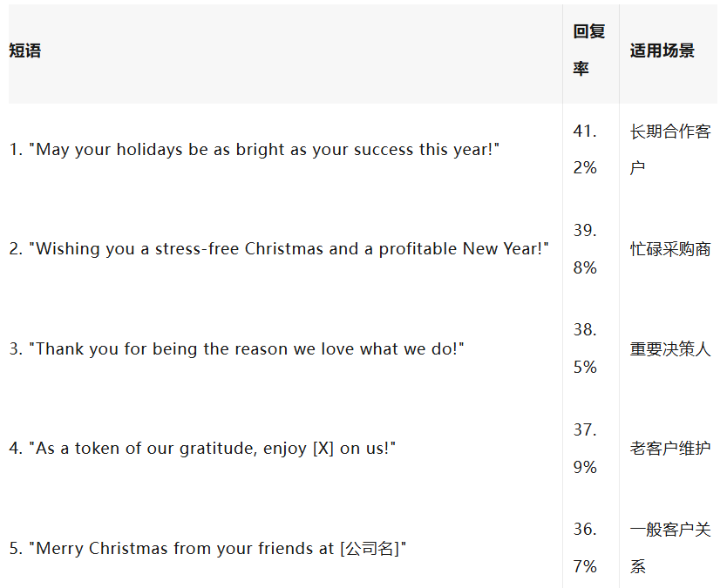The width and height of the screenshot is (727, 588).
Task: Click the 适用场景 column header
Action: [x=662, y=51]
